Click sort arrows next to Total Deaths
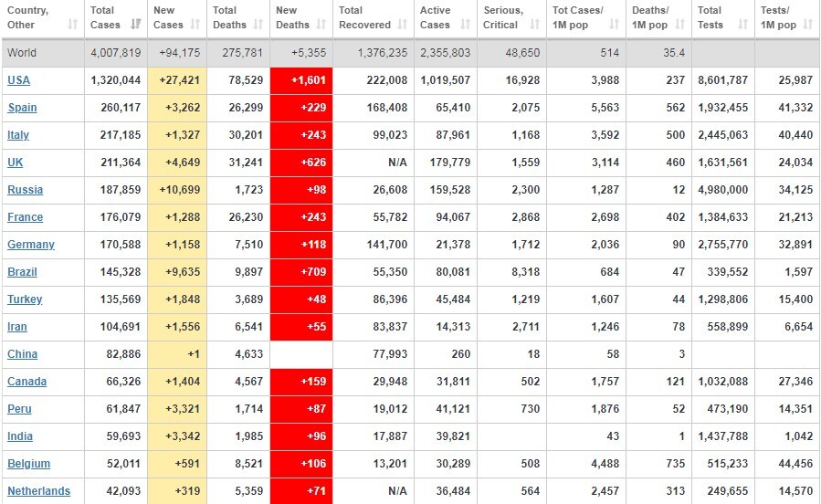This screenshot has height=504, width=821. (258, 25)
